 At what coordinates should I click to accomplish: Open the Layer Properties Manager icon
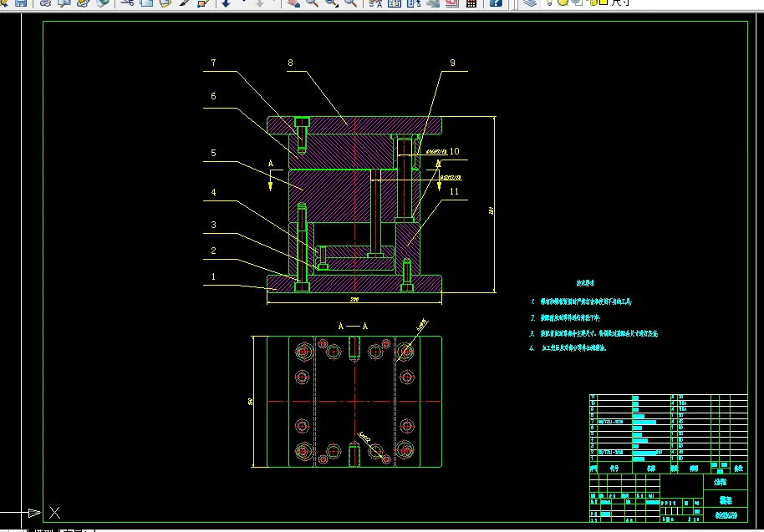[x=530, y=3]
